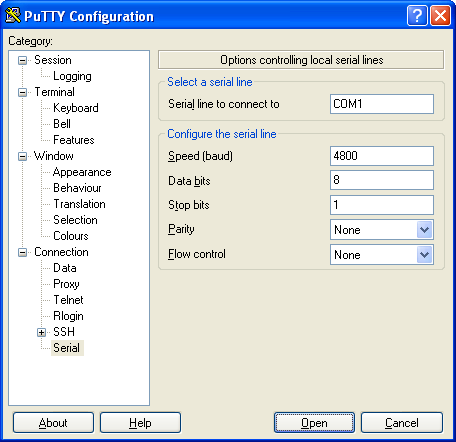Click the About button

[x=53, y=423]
